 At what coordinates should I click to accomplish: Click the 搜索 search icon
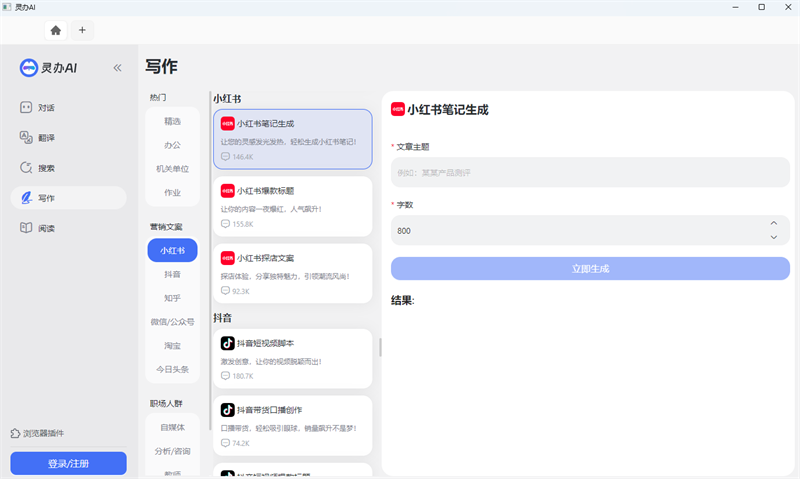point(26,167)
